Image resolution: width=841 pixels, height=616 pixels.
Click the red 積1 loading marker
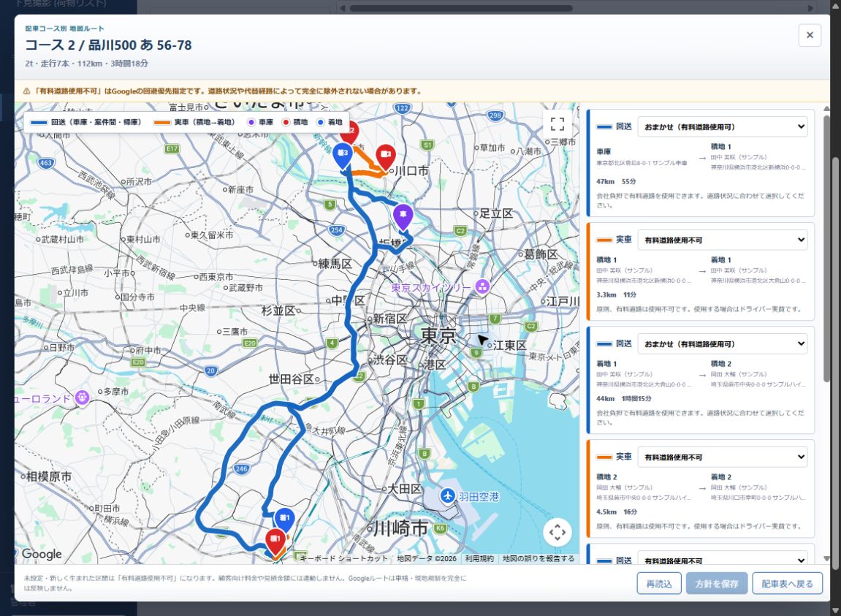[275, 541]
